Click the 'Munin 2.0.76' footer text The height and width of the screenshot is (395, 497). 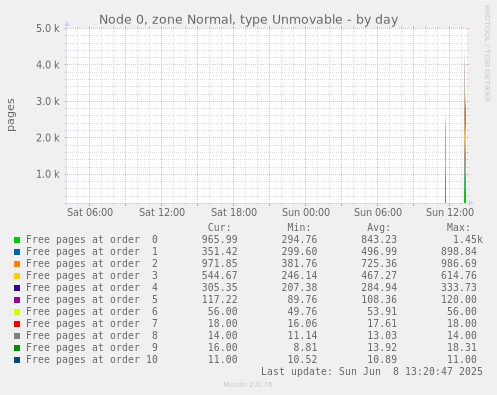coord(248,385)
